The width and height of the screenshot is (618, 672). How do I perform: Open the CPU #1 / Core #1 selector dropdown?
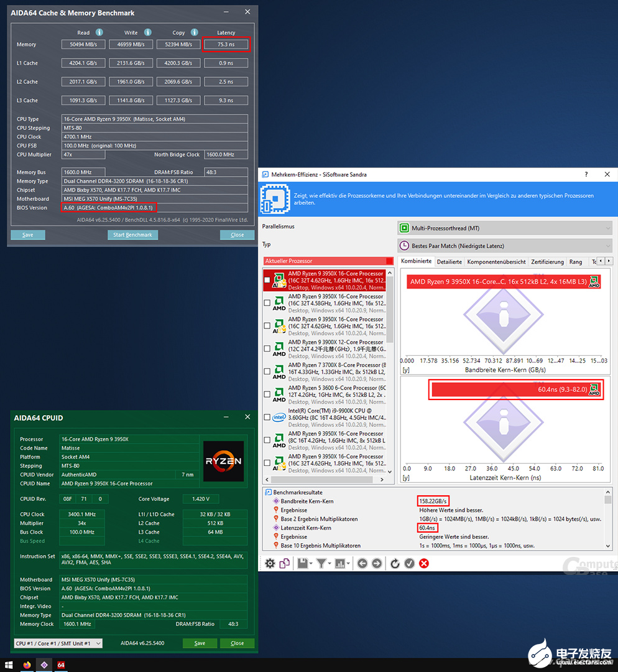(58, 643)
